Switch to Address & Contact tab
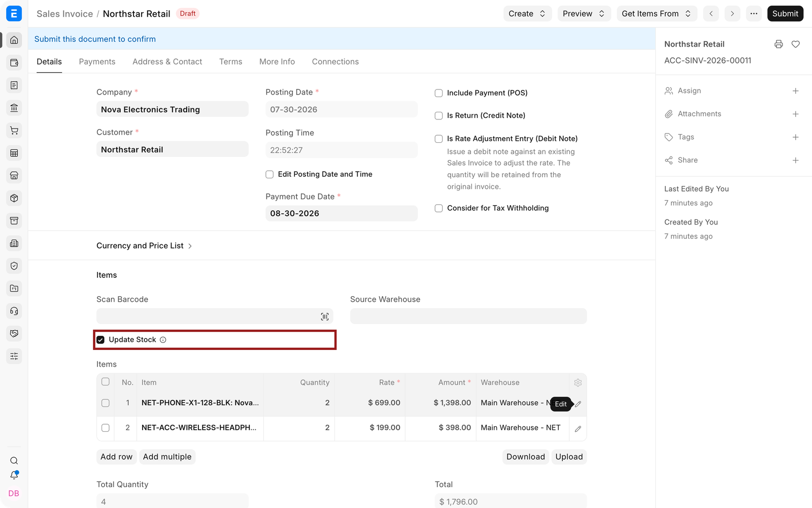The height and width of the screenshot is (508, 812). [x=167, y=61]
